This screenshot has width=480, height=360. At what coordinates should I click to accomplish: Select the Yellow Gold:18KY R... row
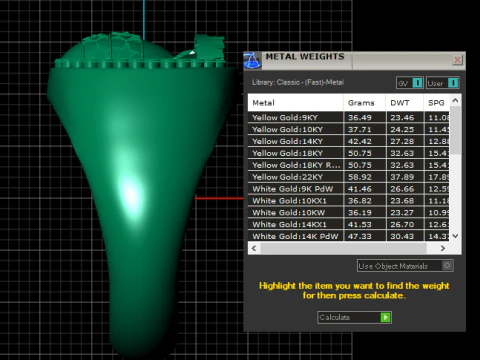click(x=349, y=165)
